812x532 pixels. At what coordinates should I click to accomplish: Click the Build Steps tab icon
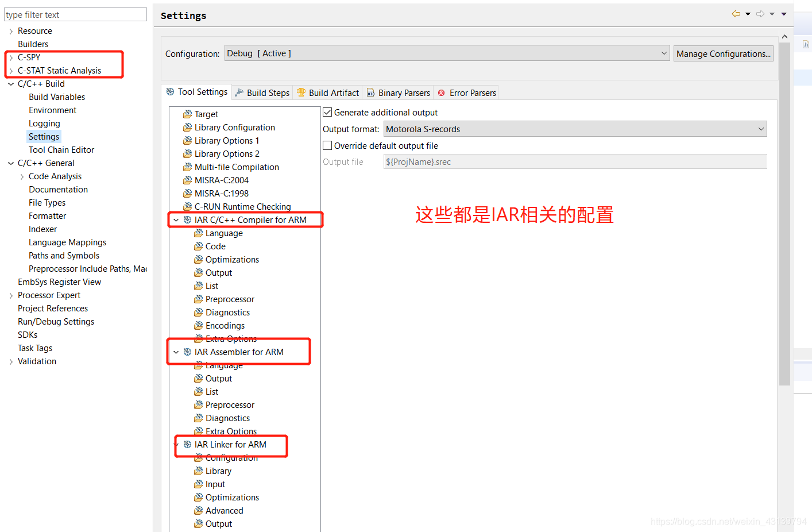click(x=239, y=92)
